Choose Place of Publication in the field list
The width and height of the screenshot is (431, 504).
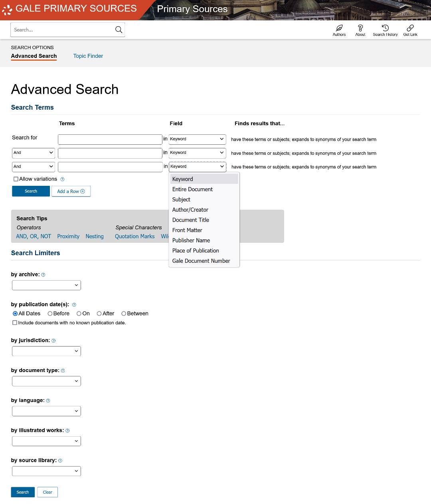coord(204,251)
